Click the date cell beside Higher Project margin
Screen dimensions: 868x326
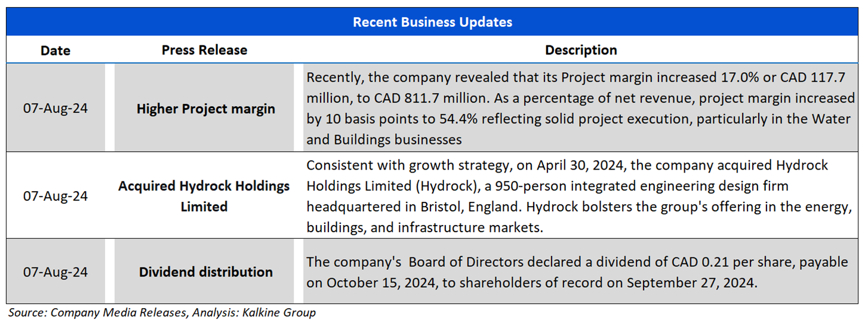click(x=56, y=109)
